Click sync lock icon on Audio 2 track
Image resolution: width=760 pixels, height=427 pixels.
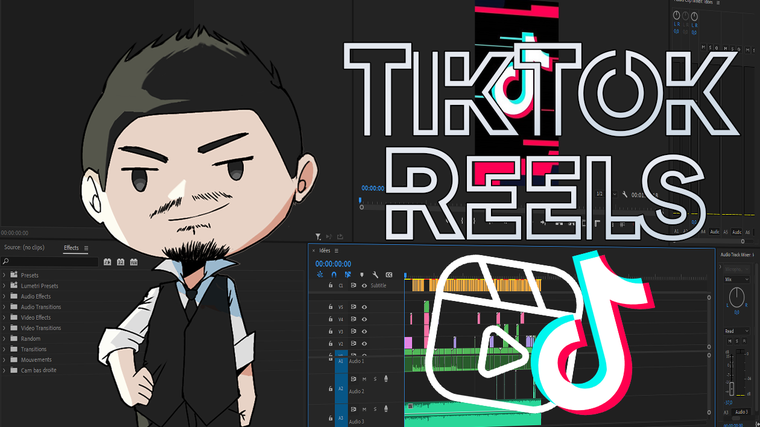pos(353,379)
